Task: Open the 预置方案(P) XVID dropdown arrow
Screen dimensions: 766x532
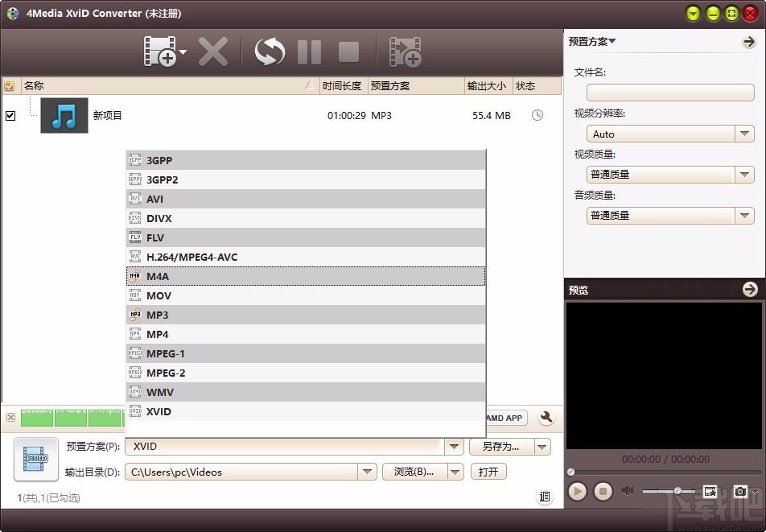Action: coord(454,447)
